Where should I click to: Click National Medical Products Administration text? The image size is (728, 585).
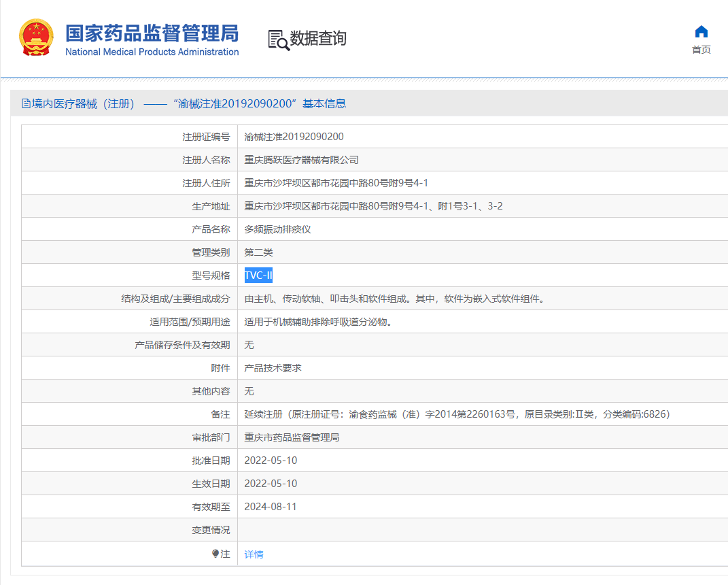[x=152, y=52]
